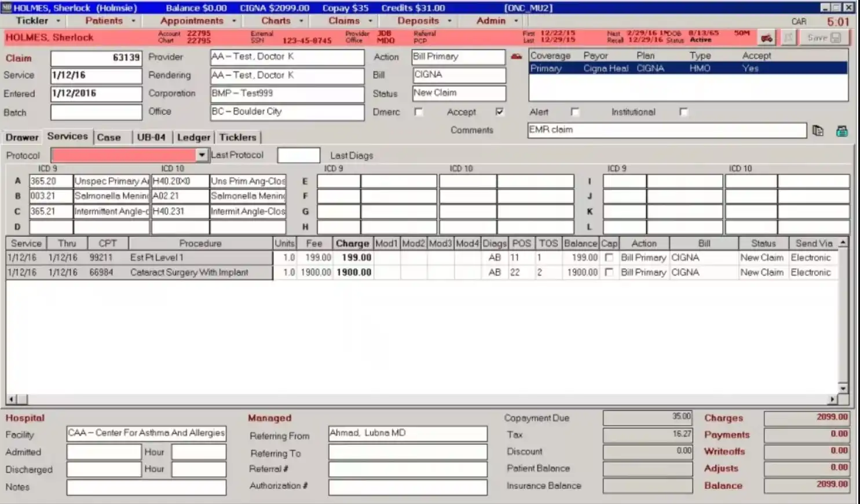Enable the Dmerc checkbox
860x504 pixels.
418,112
